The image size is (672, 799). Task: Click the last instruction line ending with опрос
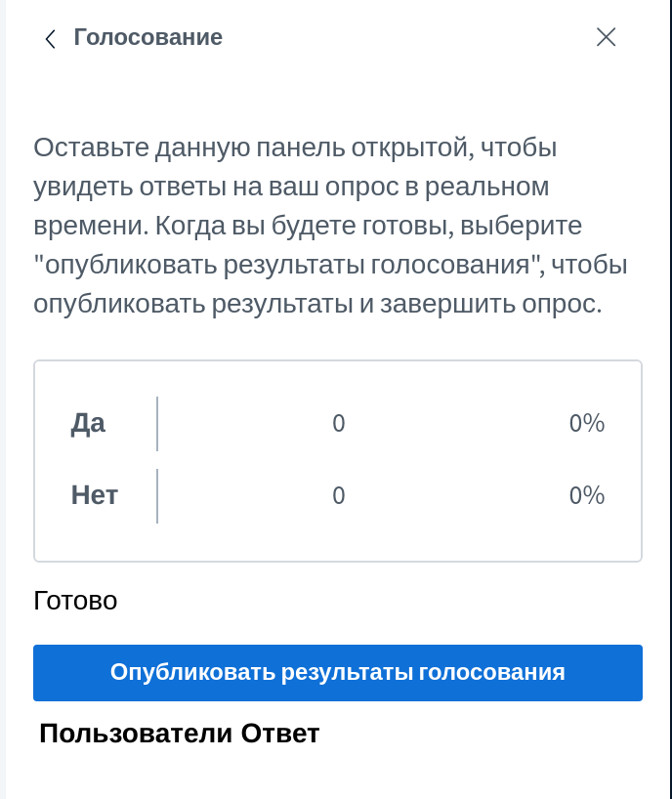317,304
